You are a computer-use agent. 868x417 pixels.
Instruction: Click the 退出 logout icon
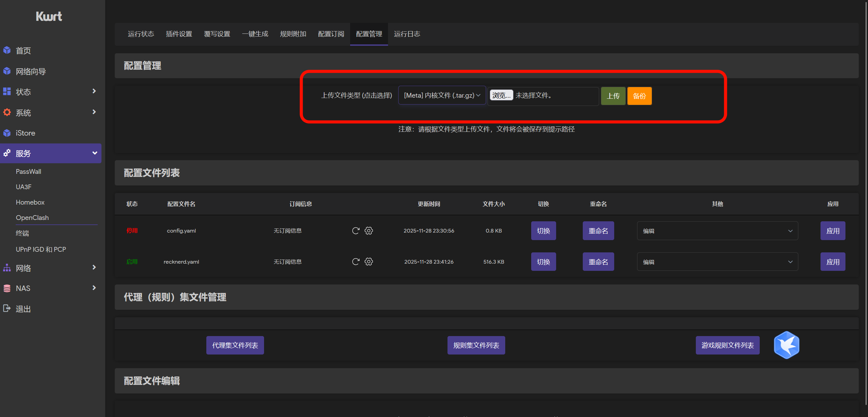coord(7,308)
